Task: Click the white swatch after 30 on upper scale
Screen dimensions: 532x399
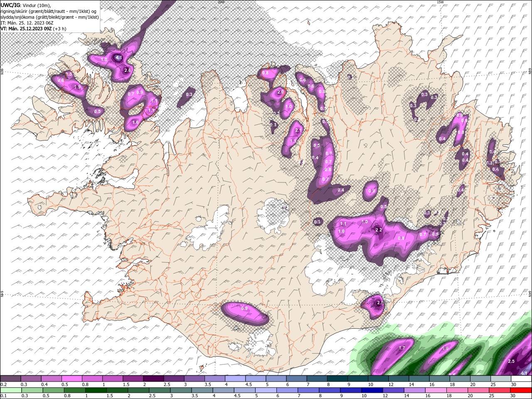Action: pos(522,378)
